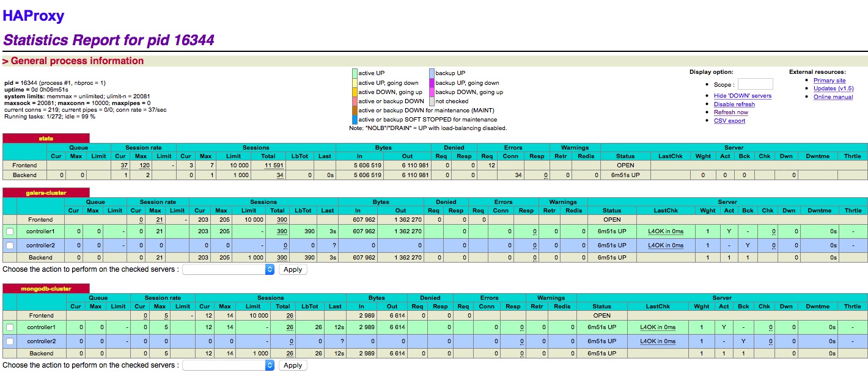The width and height of the screenshot is (868, 378).
Task: Check the galera-cluster controller2 server checkbox
Action: click(9, 245)
